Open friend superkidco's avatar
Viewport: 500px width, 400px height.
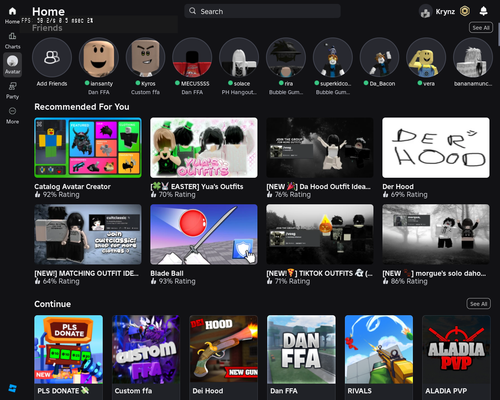[x=333, y=57]
